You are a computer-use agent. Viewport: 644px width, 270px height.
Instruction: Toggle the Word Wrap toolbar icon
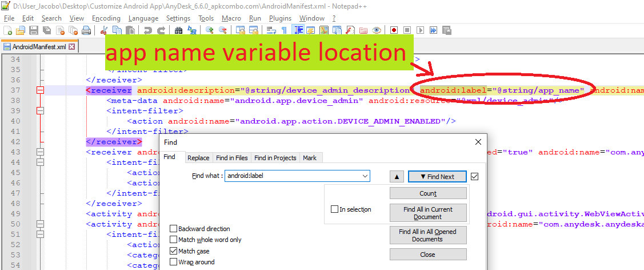271,30
